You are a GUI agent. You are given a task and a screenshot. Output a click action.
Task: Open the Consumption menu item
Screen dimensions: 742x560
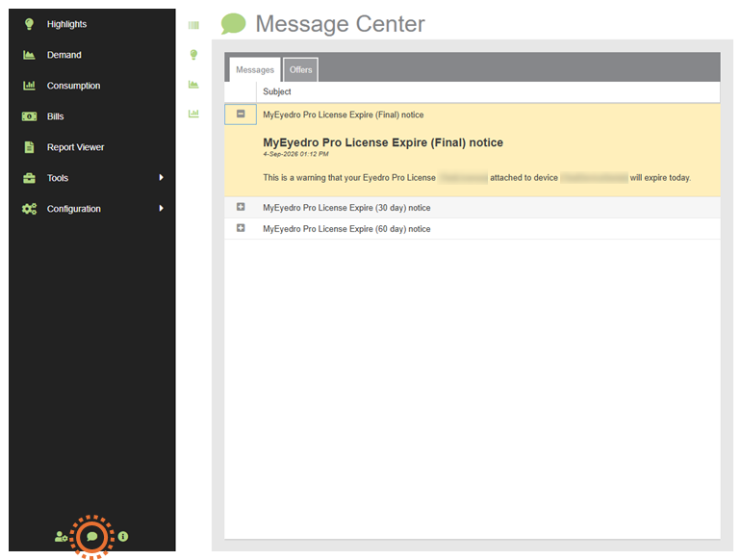[x=73, y=86]
